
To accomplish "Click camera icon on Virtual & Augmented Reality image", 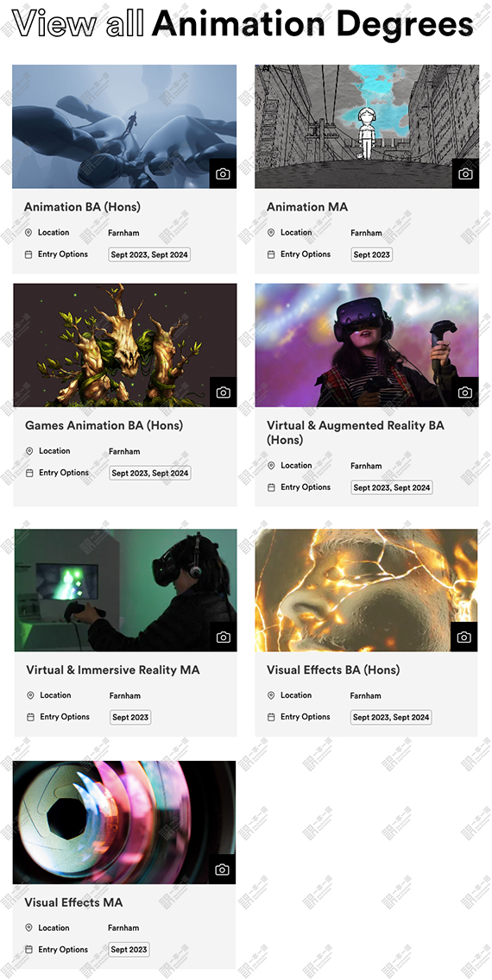I will (x=464, y=393).
